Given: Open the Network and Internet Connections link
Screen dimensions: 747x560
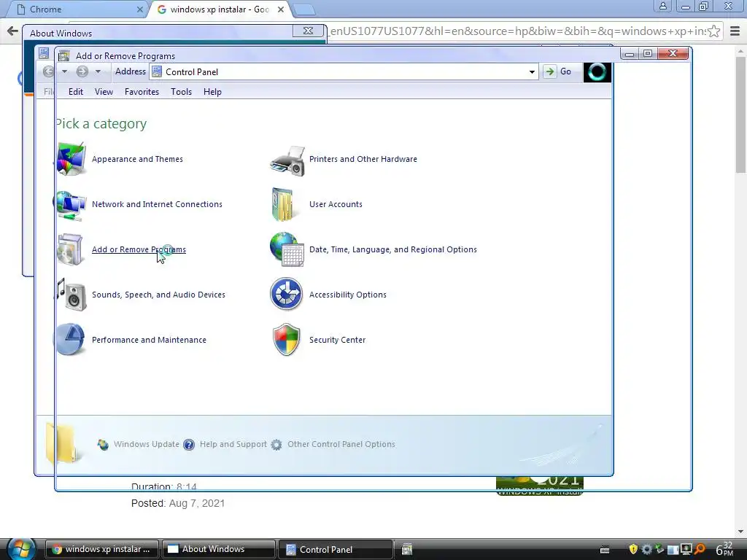Looking at the screenshot, I should 158,204.
